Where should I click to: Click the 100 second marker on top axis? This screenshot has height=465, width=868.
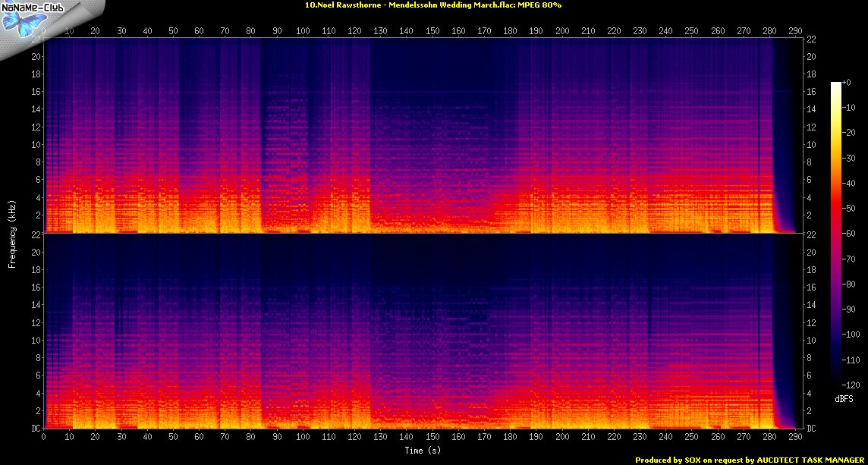click(x=303, y=31)
